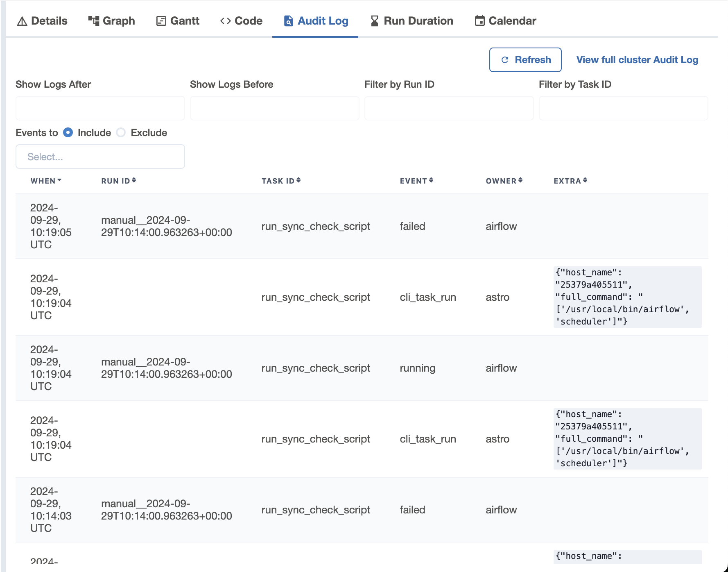The height and width of the screenshot is (572, 728).
Task: Open the Gantt tab
Action: click(178, 21)
